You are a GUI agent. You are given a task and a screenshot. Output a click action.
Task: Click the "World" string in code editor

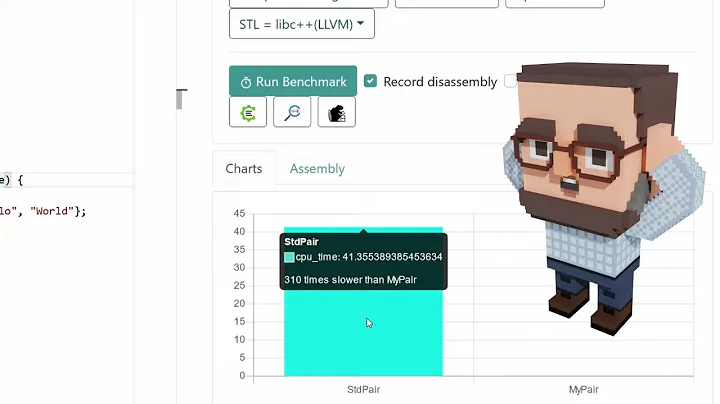52,211
